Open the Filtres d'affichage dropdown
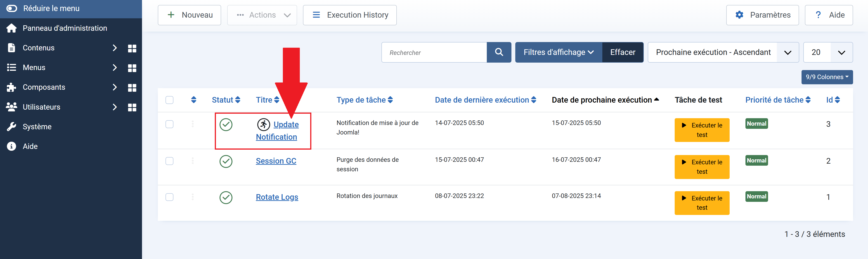868x259 pixels. coord(558,52)
